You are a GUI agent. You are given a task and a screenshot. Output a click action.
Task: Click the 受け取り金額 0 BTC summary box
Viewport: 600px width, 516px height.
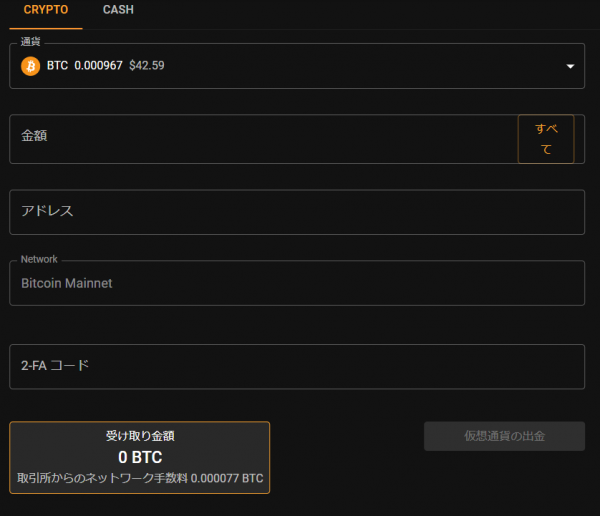pyautogui.click(x=140, y=457)
